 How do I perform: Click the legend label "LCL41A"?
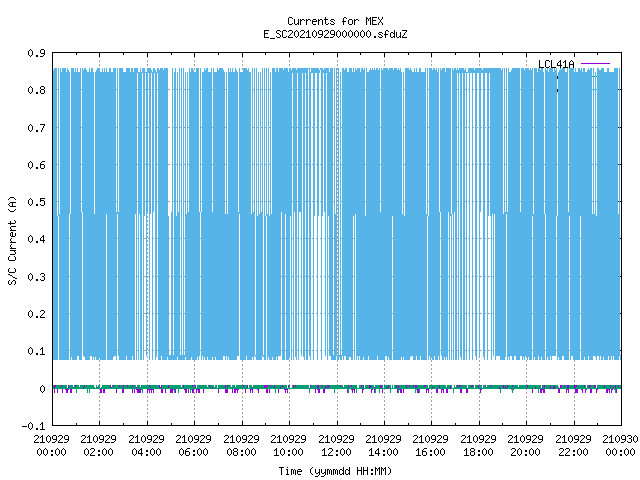point(556,64)
